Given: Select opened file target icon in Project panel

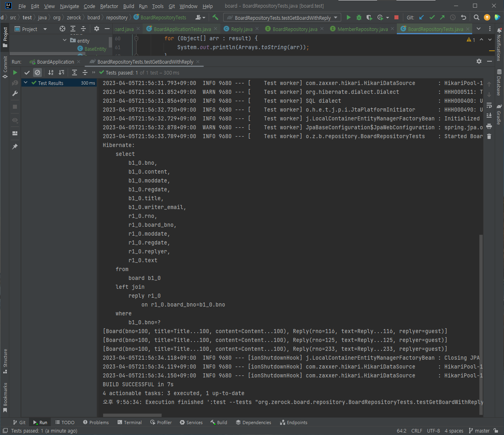Looking at the screenshot, I should [x=62, y=29].
